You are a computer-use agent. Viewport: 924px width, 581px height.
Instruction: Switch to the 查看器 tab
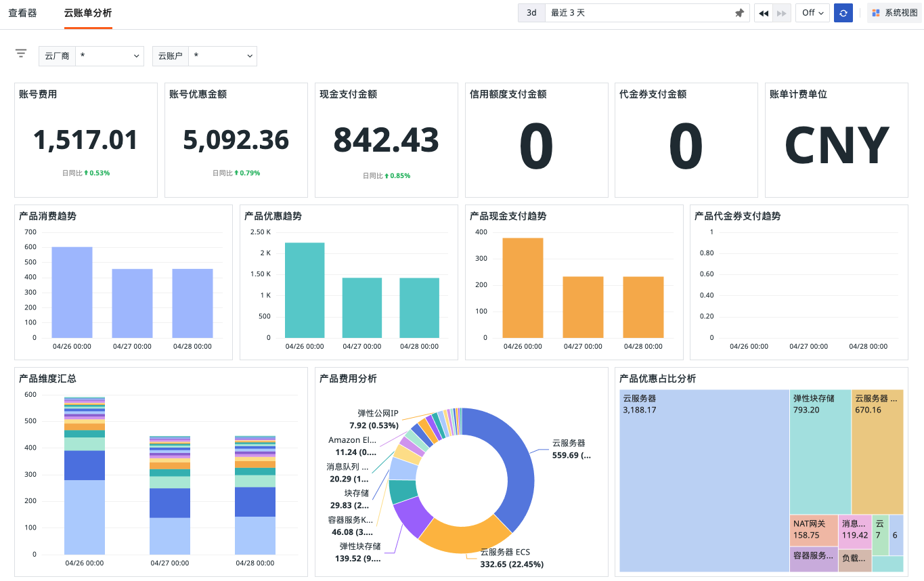22,13
